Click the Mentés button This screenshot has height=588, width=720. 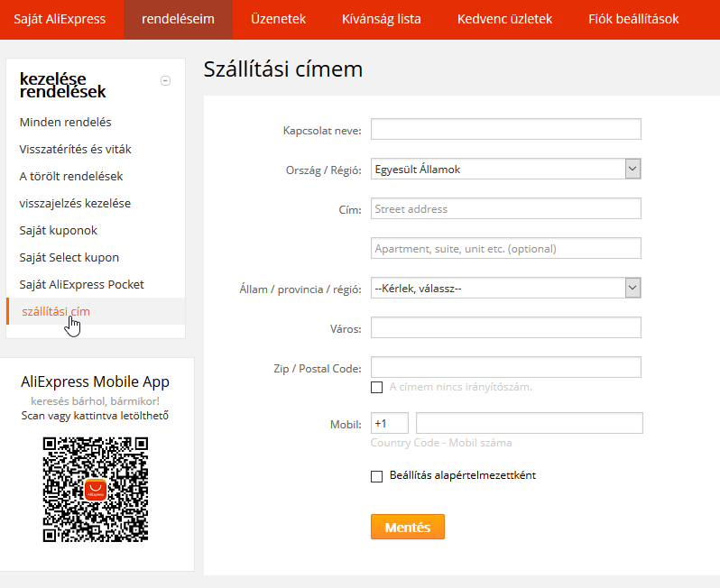tap(408, 527)
